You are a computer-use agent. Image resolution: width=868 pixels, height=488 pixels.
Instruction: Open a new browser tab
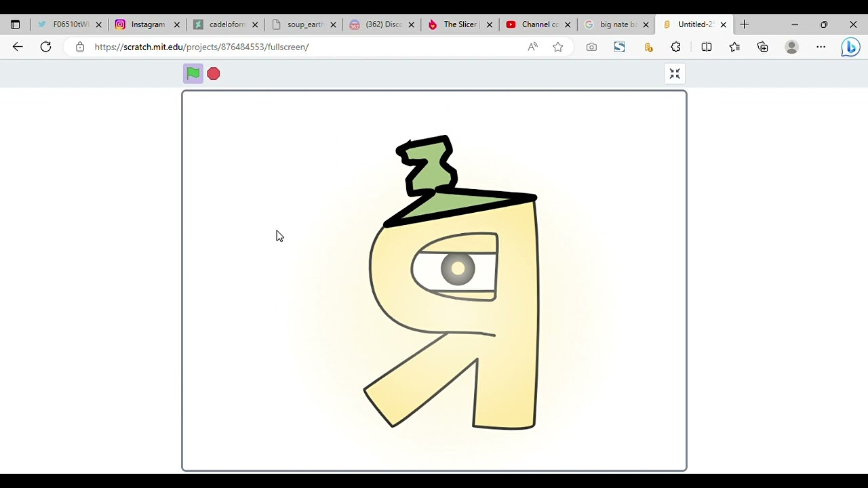pyautogui.click(x=744, y=24)
